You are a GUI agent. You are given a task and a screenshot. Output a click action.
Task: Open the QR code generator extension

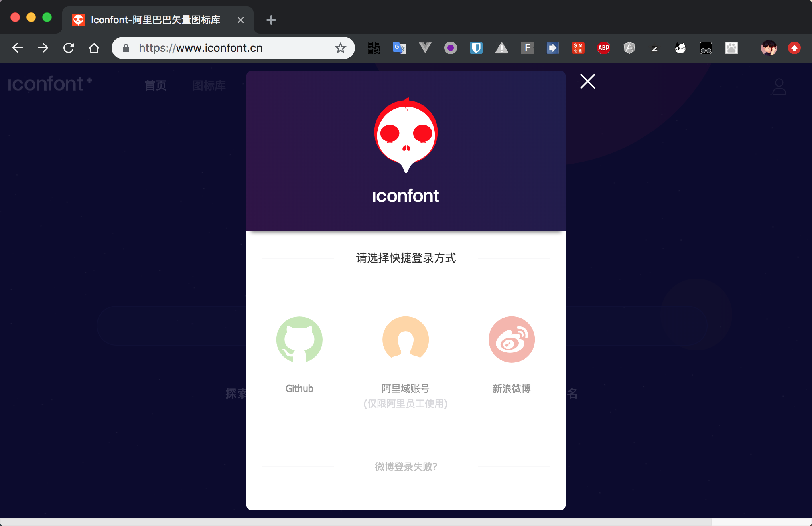[374, 48]
